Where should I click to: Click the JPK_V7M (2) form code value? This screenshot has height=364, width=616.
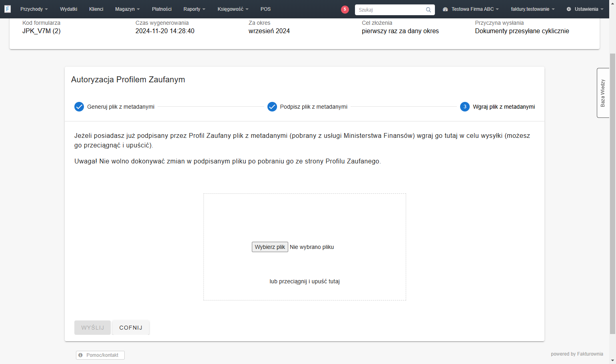42,31
